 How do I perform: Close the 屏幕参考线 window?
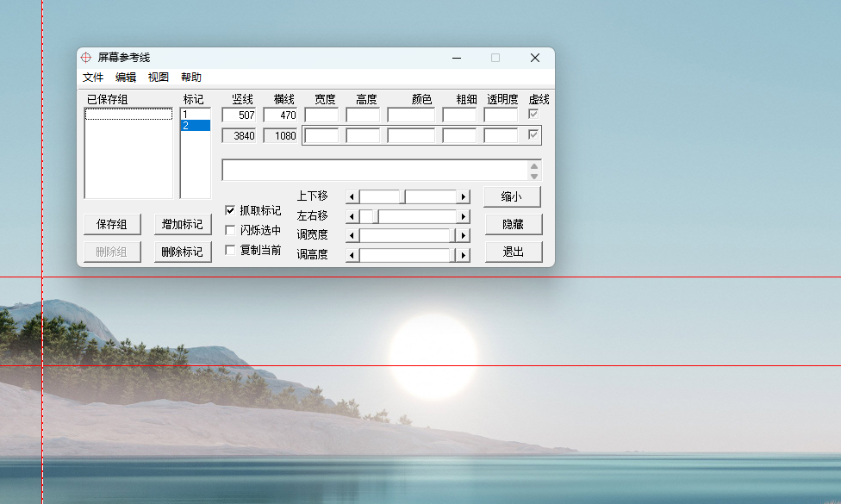535,58
